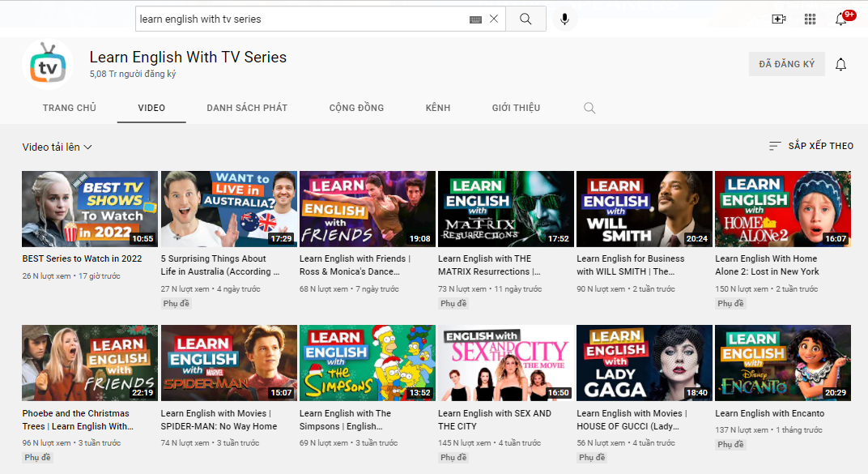Clear the search box text
The height and width of the screenshot is (474, 868).
494,19
